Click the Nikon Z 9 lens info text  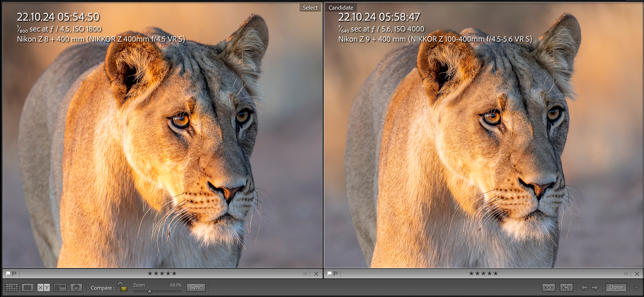[x=436, y=39]
